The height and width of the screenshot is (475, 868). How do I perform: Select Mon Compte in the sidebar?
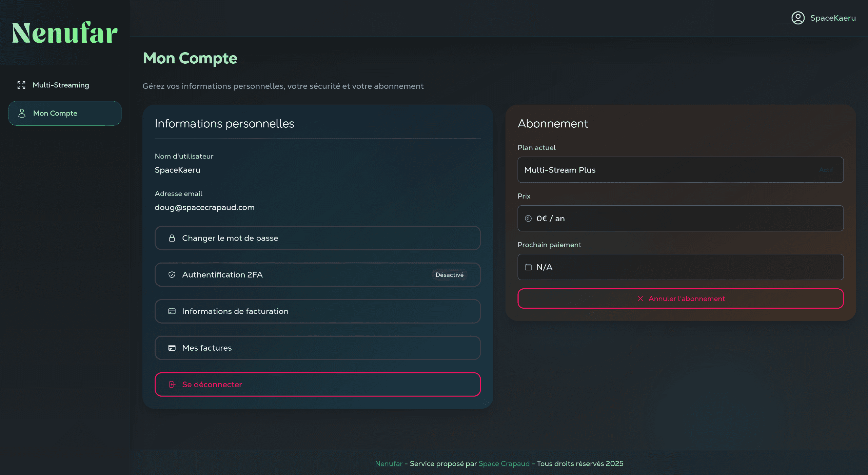(64, 113)
